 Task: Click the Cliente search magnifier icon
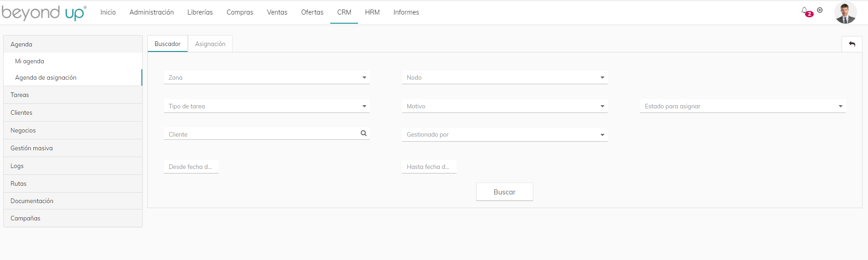[364, 133]
